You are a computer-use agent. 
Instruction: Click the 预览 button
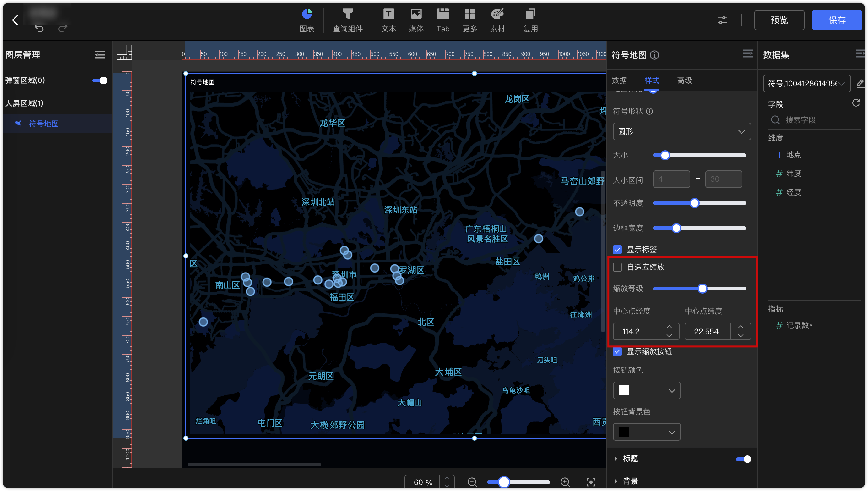(779, 20)
